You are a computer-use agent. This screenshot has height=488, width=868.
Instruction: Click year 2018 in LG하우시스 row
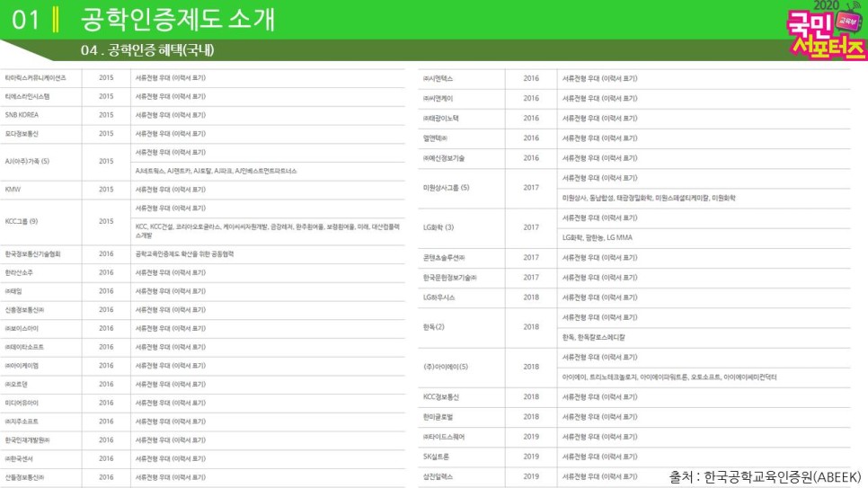click(531, 297)
